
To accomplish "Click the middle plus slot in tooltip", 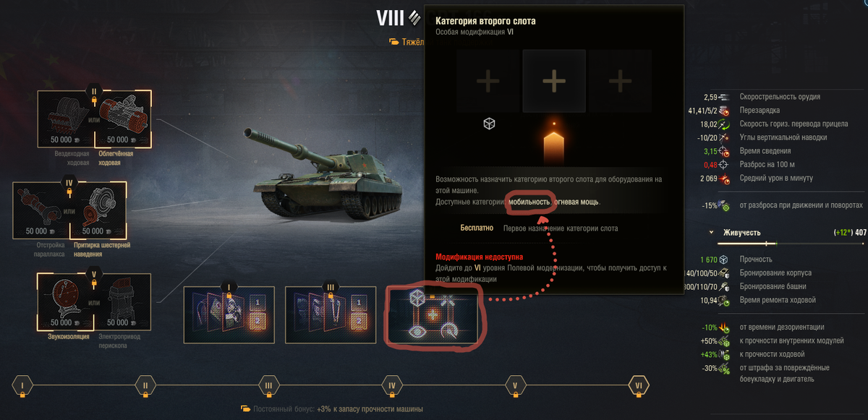I will pos(554,82).
